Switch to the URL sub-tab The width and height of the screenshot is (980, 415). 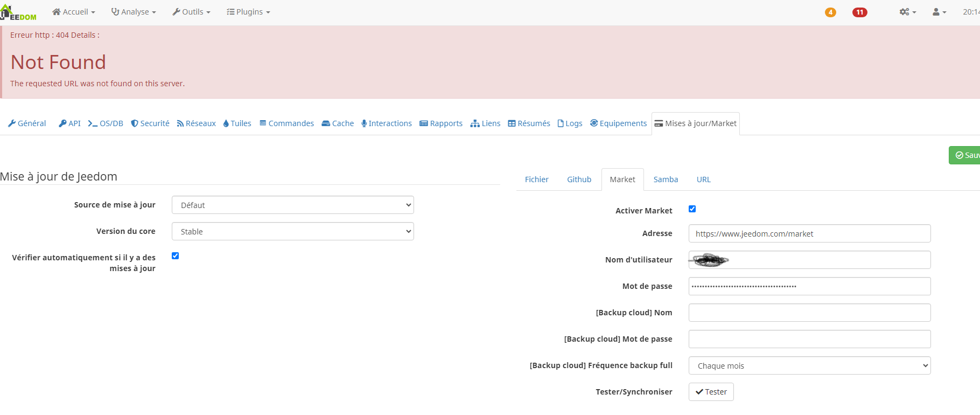click(704, 179)
